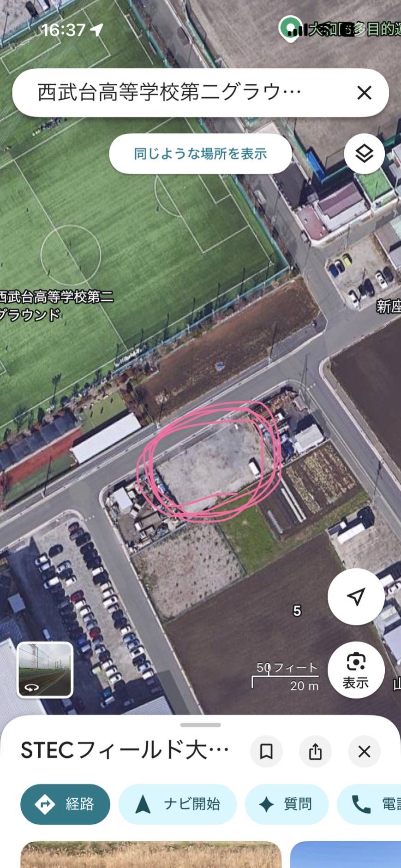The height and width of the screenshot is (868, 401).
Task: Close the STEC place info panel
Action: tap(364, 751)
